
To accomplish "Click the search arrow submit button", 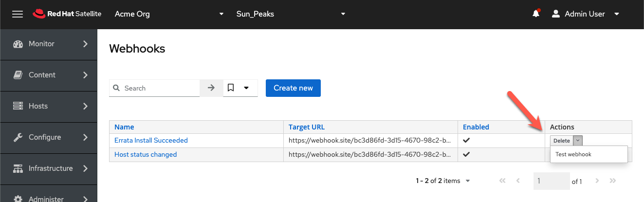I will [x=211, y=88].
